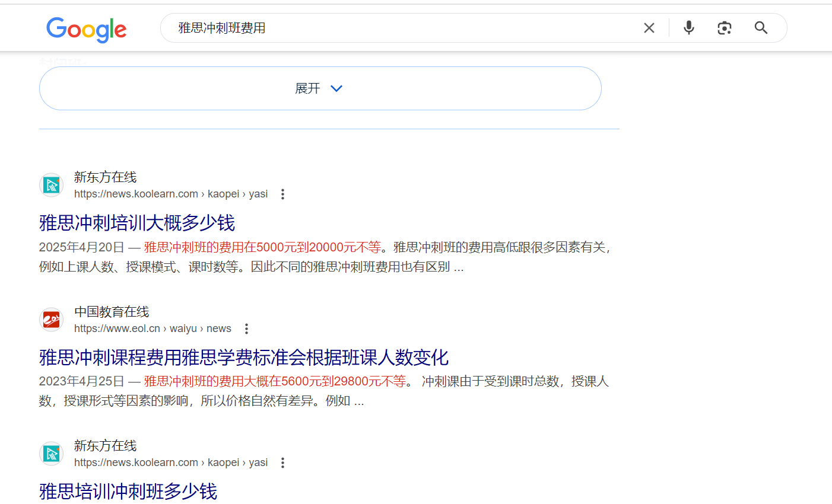Clear the search query with X icon

click(x=649, y=28)
